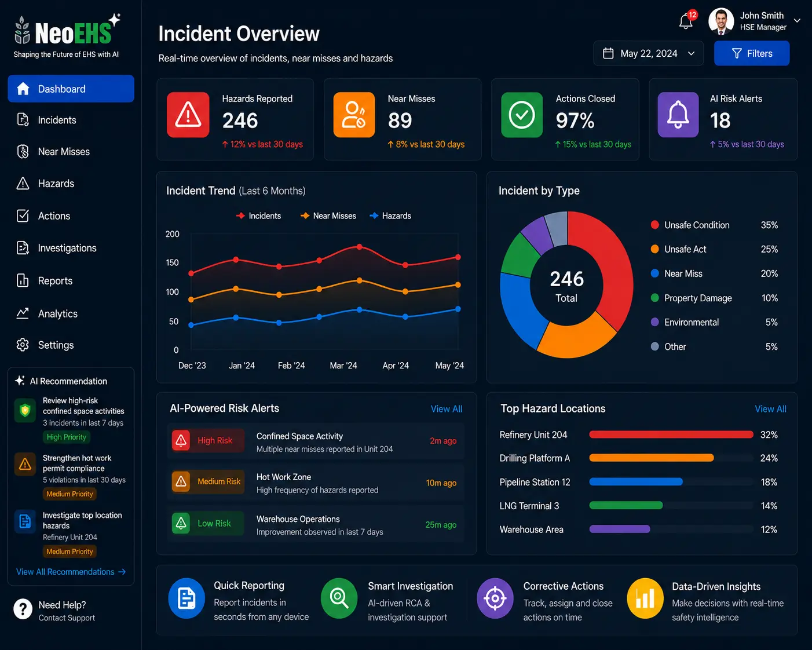The image size is (812, 650).
Task: Click the Near Misses sidebar shield icon
Action: click(x=23, y=151)
